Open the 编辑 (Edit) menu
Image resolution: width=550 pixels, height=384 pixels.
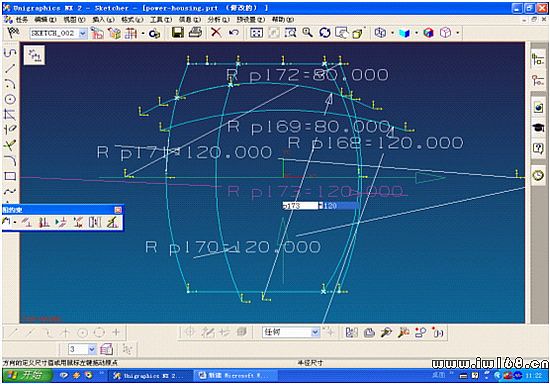tap(45, 20)
